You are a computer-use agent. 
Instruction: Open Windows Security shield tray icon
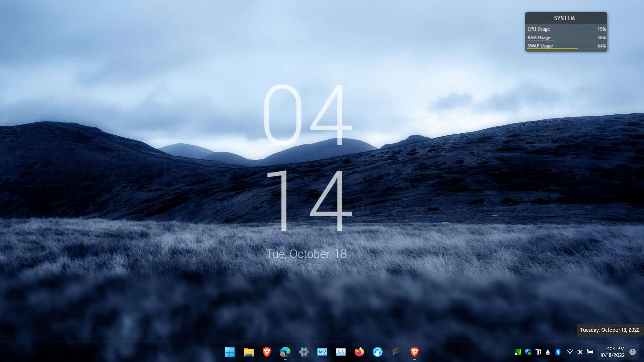click(x=528, y=352)
